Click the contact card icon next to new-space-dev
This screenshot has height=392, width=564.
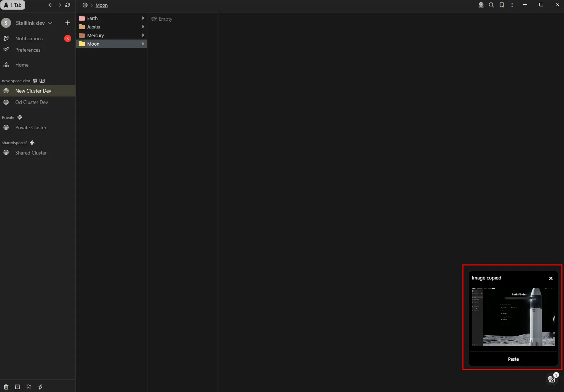[x=42, y=81]
